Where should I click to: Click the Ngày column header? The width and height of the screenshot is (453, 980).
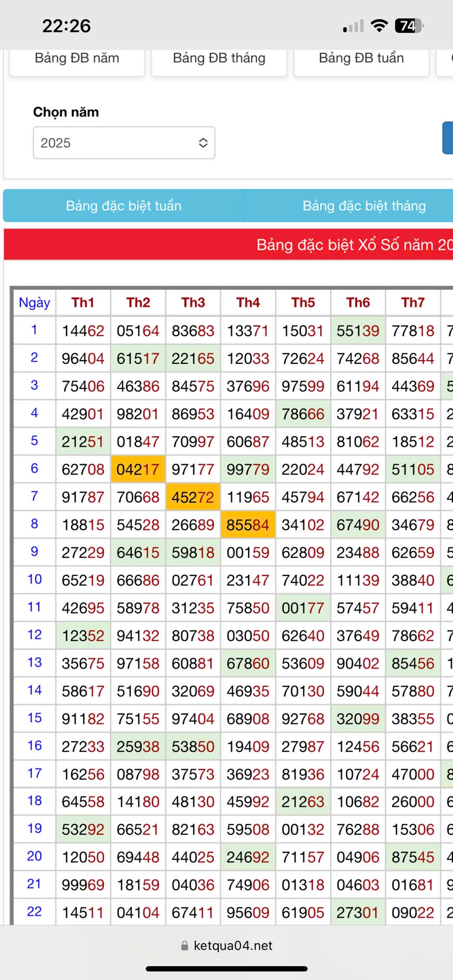pos(34,302)
